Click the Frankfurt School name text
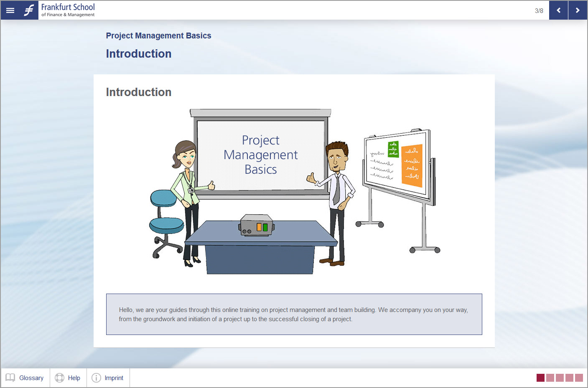 click(68, 10)
